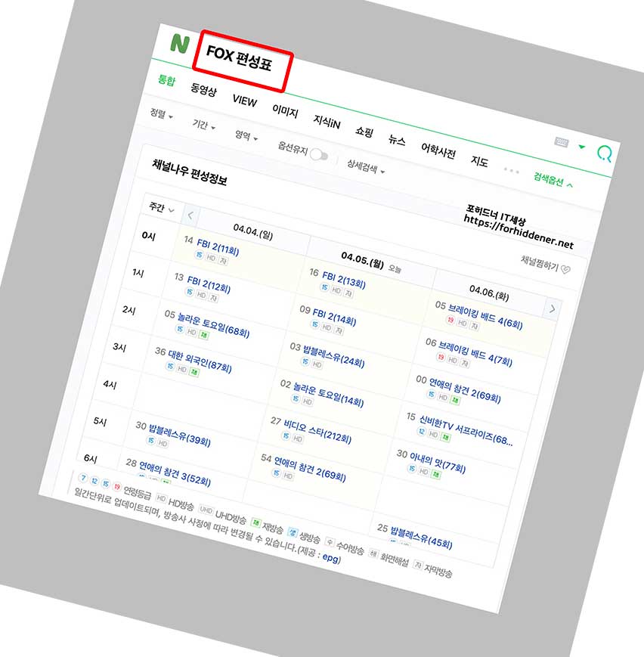
Task: Open the 뉴스 tab
Action: pos(397,140)
